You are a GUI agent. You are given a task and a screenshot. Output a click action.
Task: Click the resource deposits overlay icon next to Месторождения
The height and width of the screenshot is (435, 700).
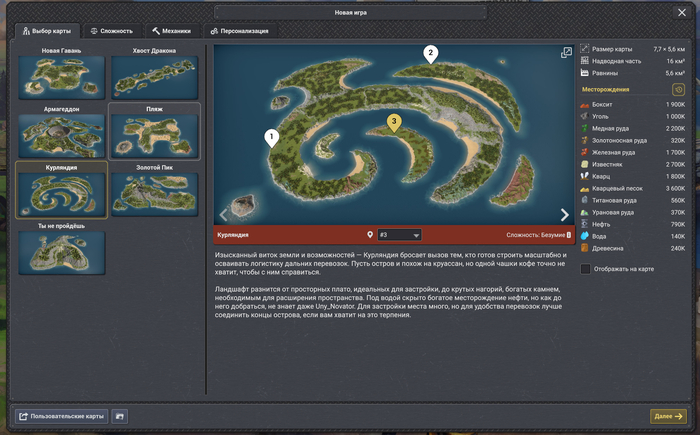coord(678,90)
